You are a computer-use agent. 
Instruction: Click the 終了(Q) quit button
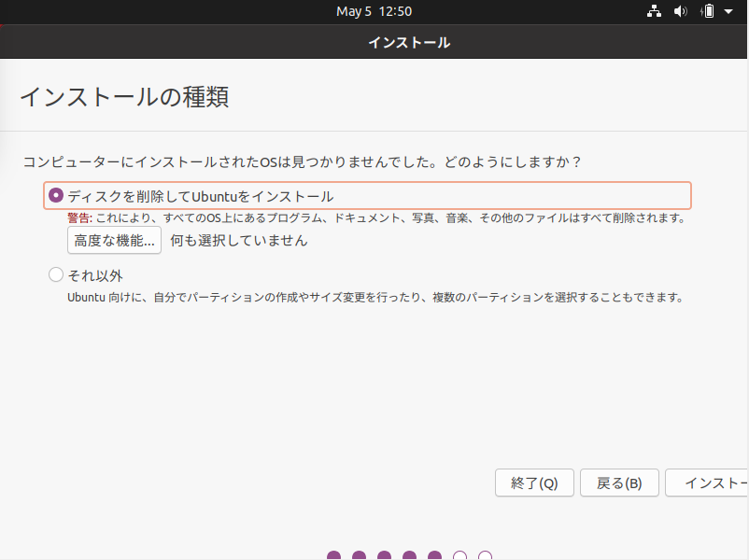[534, 483]
